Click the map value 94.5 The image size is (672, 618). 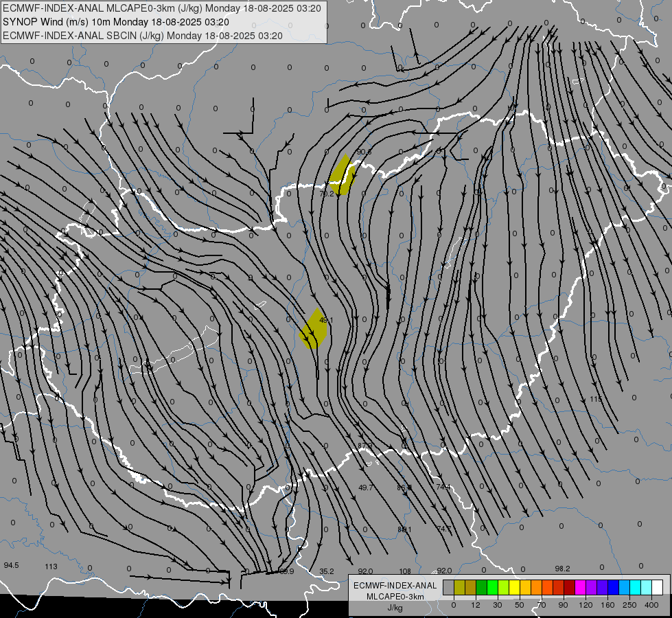pyautogui.click(x=11, y=565)
